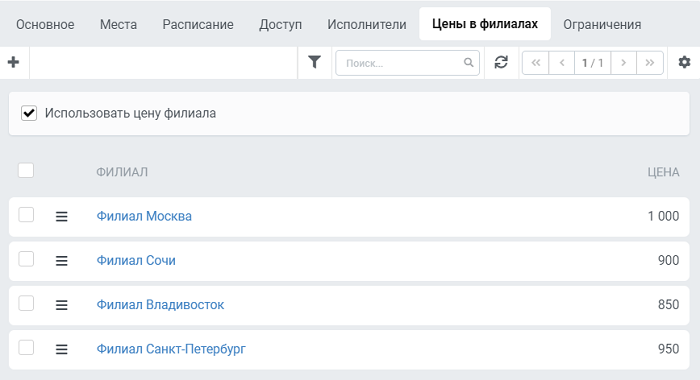Image resolution: width=700 pixels, height=380 pixels.
Task: Open the Расписание tab
Action: click(198, 24)
